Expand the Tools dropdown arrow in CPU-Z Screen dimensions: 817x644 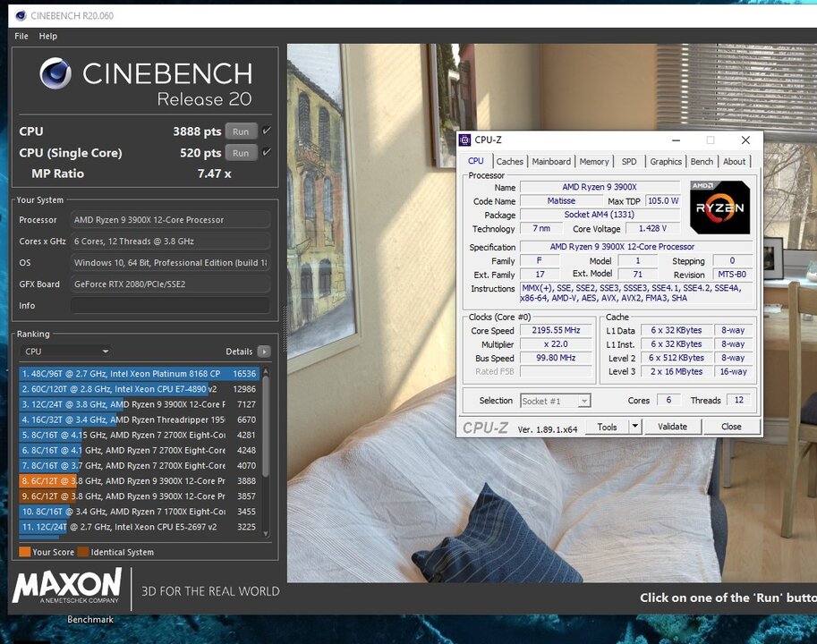point(634,427)
